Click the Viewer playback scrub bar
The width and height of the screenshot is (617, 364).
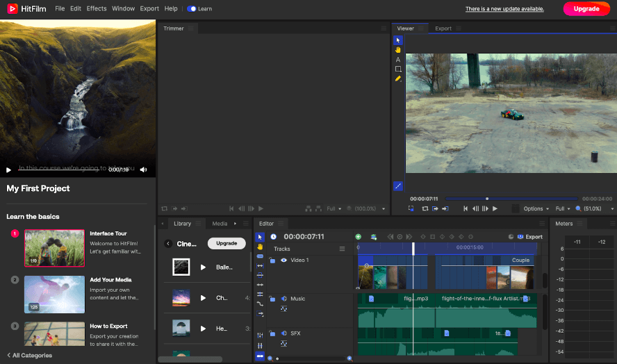coord(511,199)
